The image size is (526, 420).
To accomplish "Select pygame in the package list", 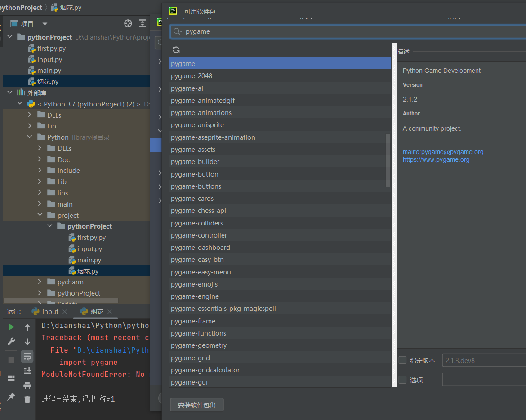I will point(280,63).
